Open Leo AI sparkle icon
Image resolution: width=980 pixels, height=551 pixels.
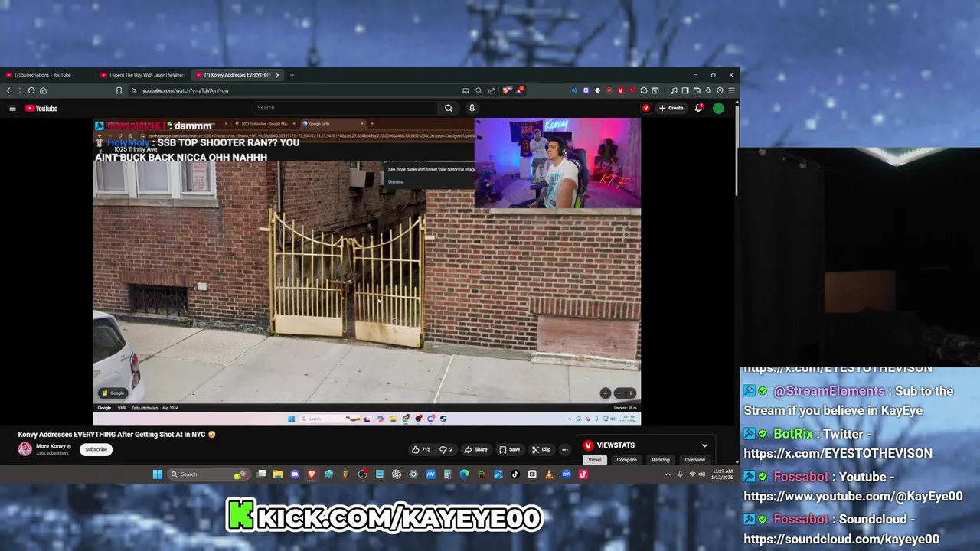[708, 90]
